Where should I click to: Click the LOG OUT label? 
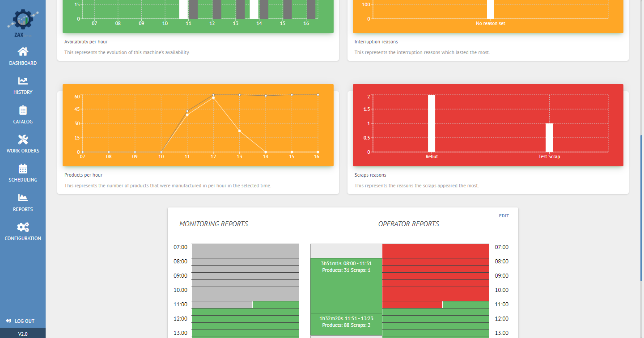click(25, 321)
